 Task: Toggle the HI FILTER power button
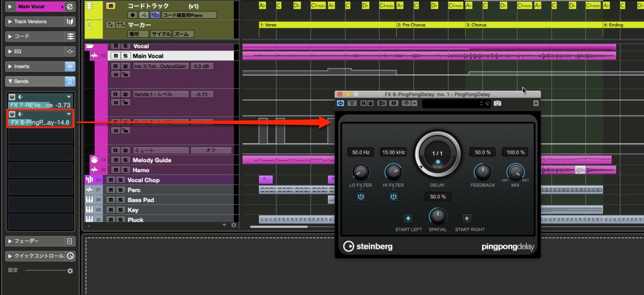click(x=393, y=197)
